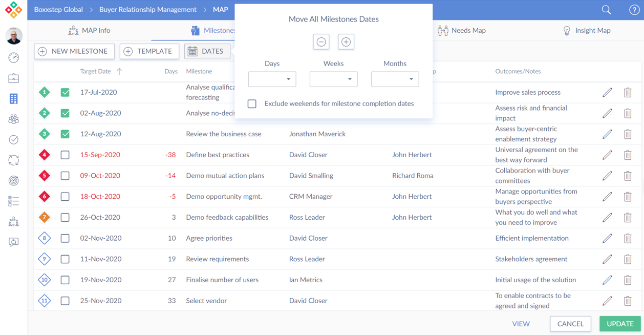Viewport: 644px width, 335px height.
Task: Switch to the Needs Map tab
Action: [x=462, y=30]
